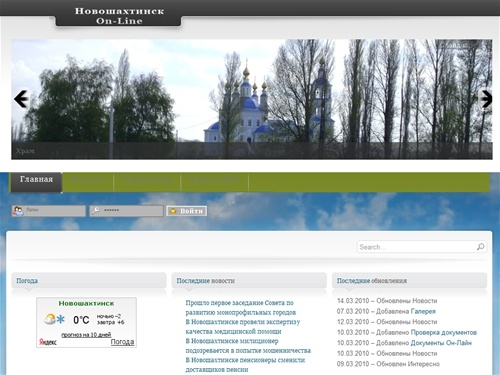Open news on экспертизу качества медицинской помощи

[x=243, y=327]
